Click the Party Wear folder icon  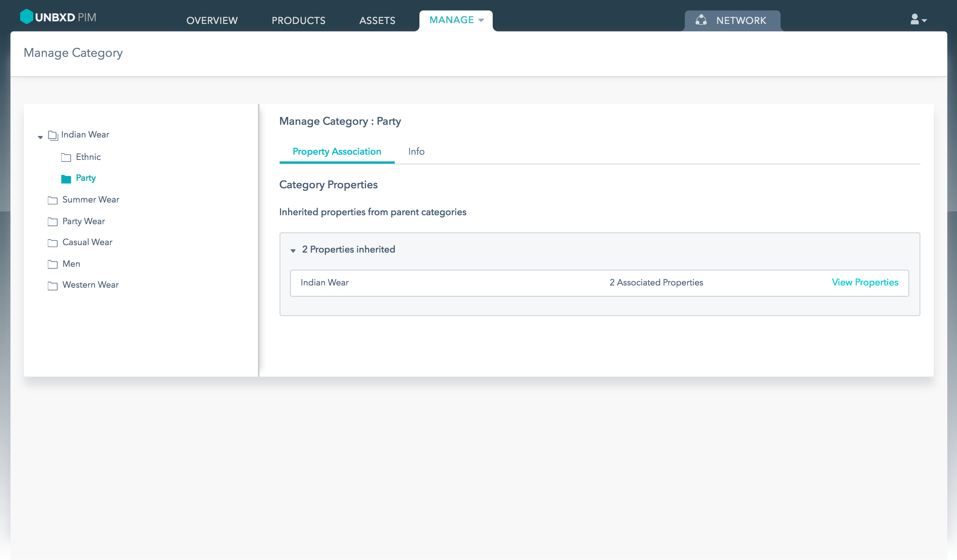point(53,222)
